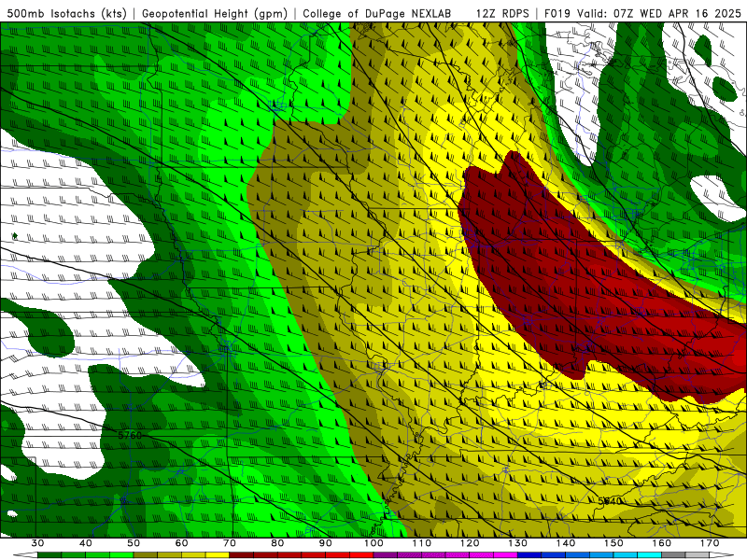Select the bright yellow 65–70 kt swatch

(218, 554)
